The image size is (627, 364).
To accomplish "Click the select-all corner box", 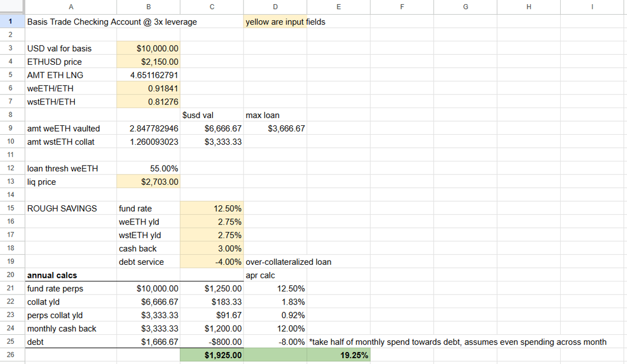I will pos(11,7).
